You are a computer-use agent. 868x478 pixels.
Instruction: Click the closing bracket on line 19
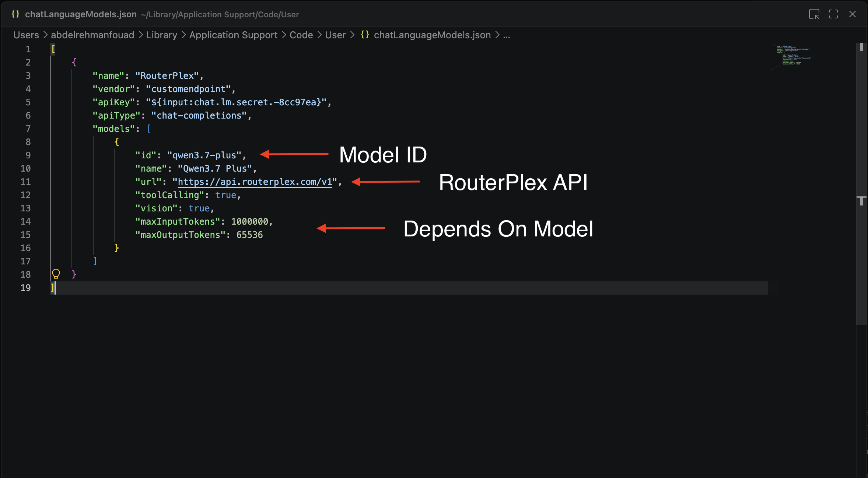[52, 288]
